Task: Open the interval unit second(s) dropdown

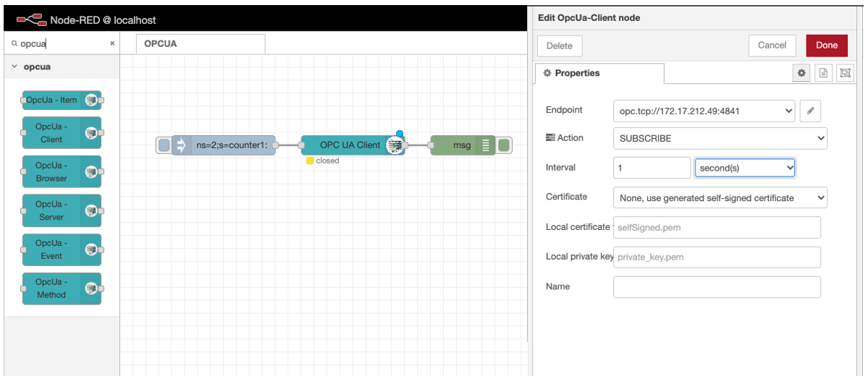Action: pos(744,168)
